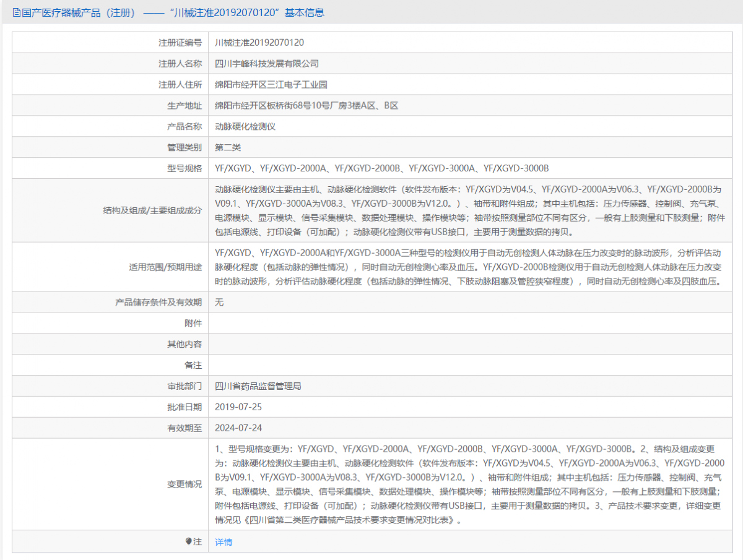Image resolution: width=743 pixels, height=560 pixels.
Task: Click the 变更情况 label cell
Action: pyautogui.click(x=110, y=485)
